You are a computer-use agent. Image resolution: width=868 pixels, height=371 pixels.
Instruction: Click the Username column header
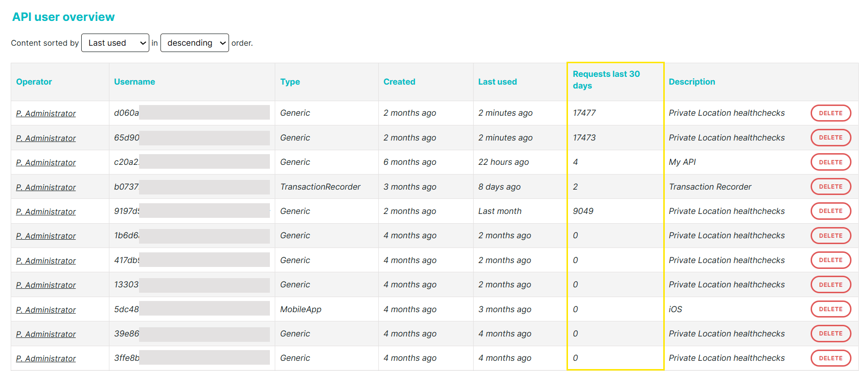(x=135, y=82)
